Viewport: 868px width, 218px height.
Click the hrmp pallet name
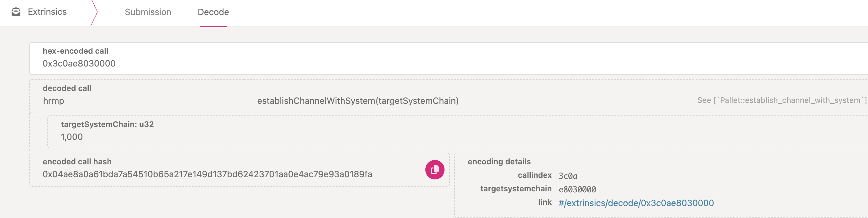click(54, 101)
